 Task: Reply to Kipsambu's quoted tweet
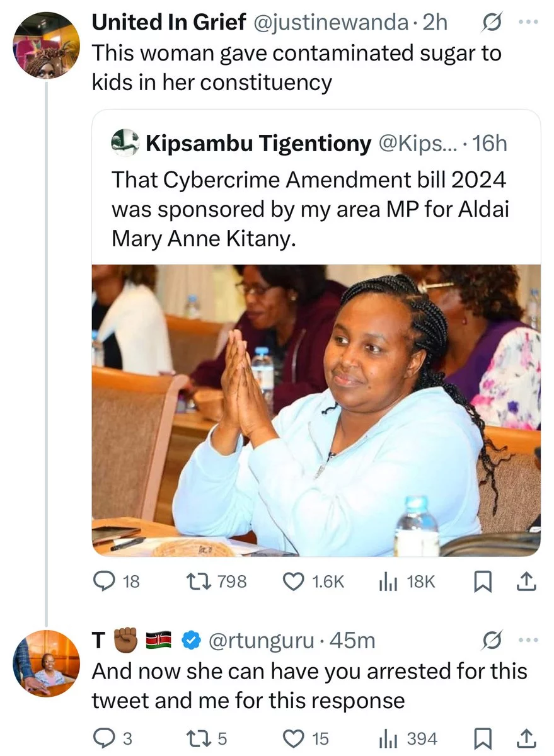tap(103, 582)
